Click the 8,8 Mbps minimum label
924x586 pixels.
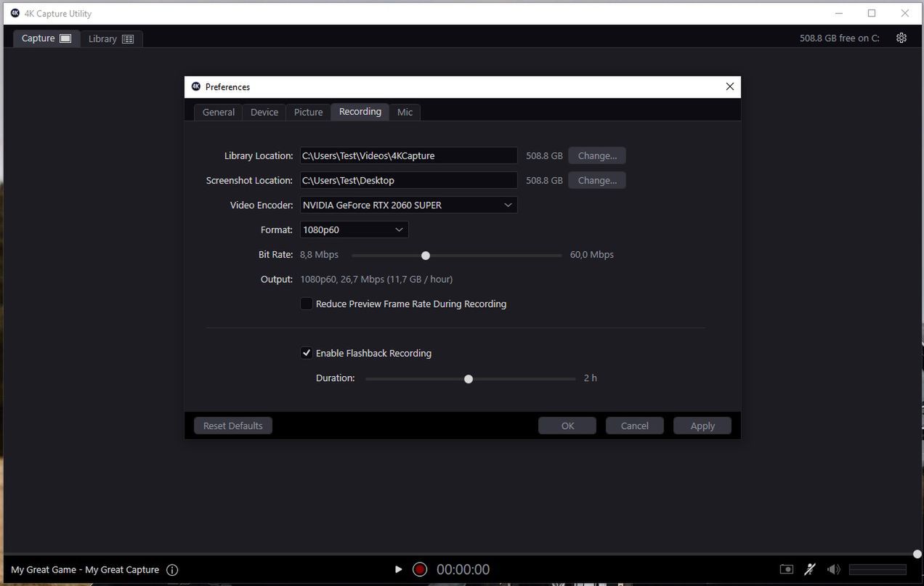[320, 254]
